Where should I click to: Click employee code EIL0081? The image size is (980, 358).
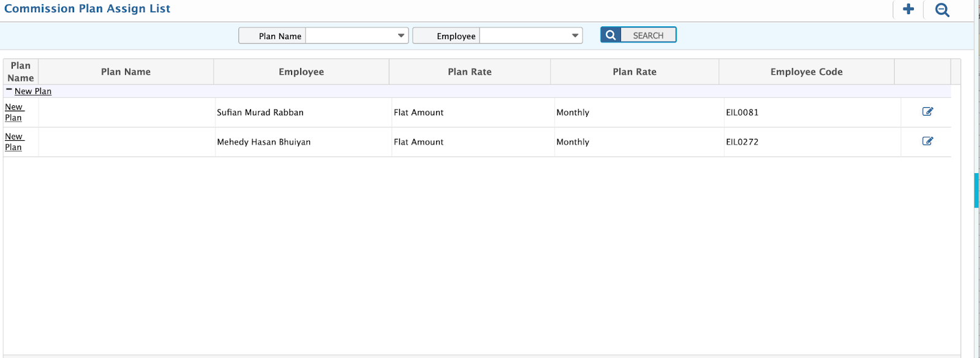742,112
